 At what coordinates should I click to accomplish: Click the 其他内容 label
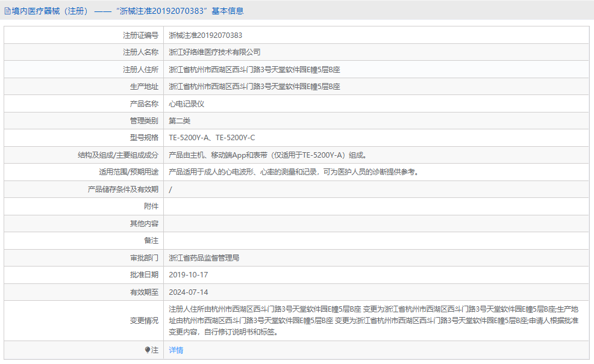tap(144, 224)
